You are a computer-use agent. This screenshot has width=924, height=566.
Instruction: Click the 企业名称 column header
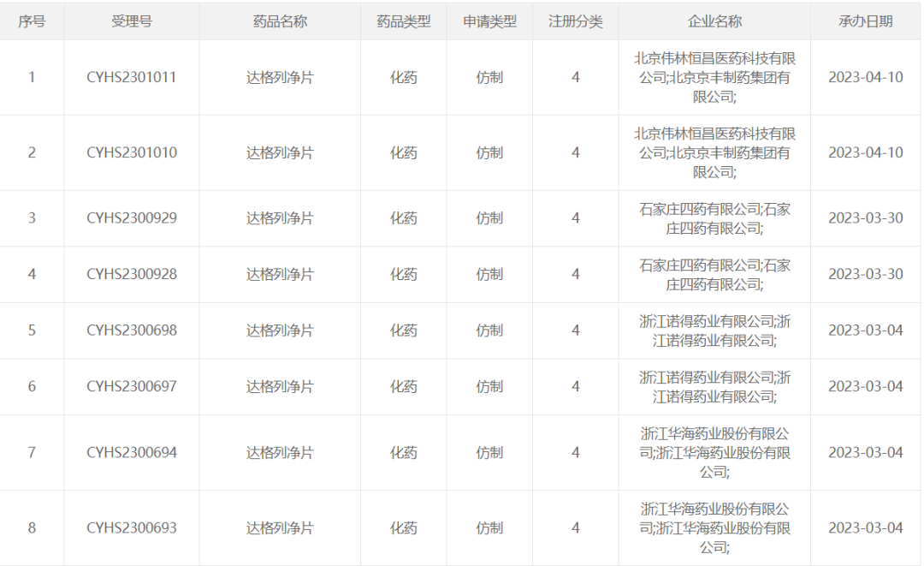click(714, 21)
